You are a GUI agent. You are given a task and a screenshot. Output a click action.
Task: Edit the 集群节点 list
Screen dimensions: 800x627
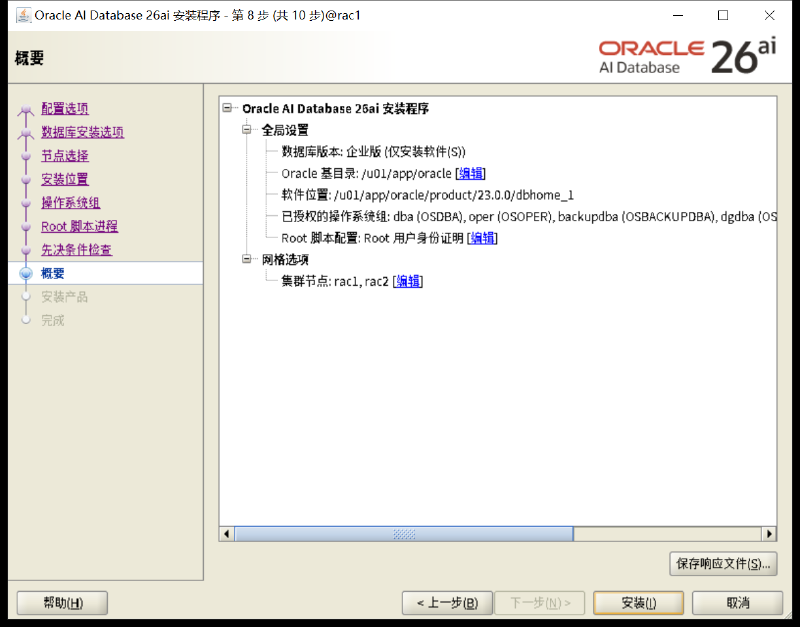click(x=408, y=281)
